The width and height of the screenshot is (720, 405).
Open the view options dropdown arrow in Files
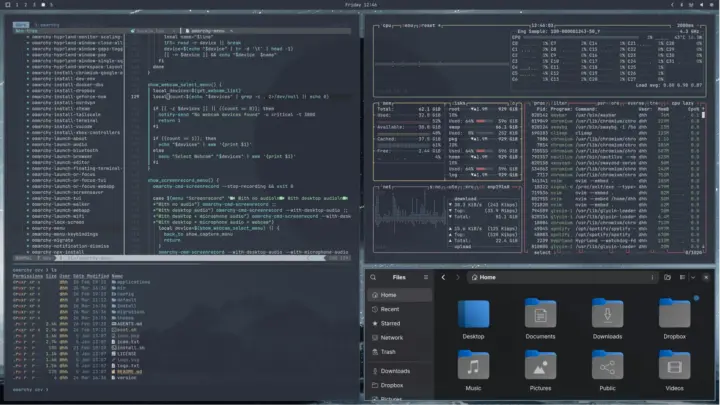coord(693,277)
